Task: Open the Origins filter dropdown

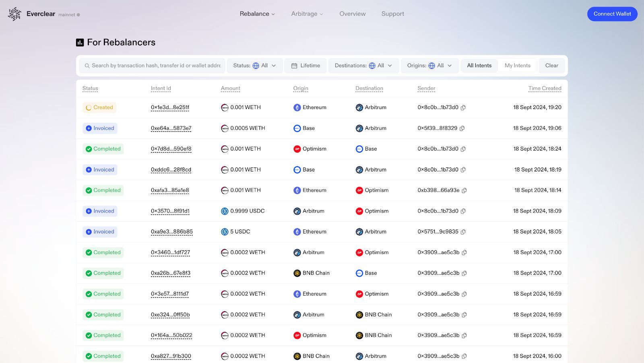Action: [x=429, y=66]
